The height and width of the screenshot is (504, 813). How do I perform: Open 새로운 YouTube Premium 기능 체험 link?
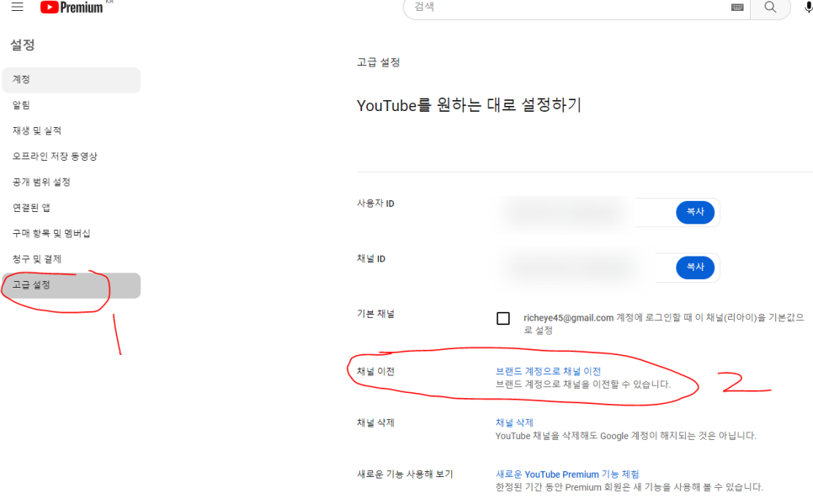(x=567, y=475)
